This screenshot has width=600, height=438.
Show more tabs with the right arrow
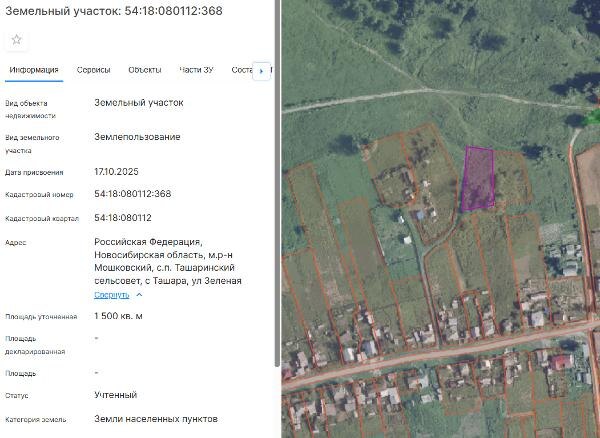[x=262, y=71]
